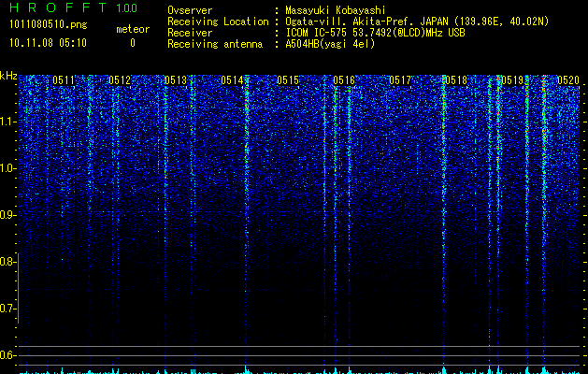Image resolution: width=588 pixels, height=374 pixels.
Task: Click the kHz axis unit label
Action: [x=8, y=76]
